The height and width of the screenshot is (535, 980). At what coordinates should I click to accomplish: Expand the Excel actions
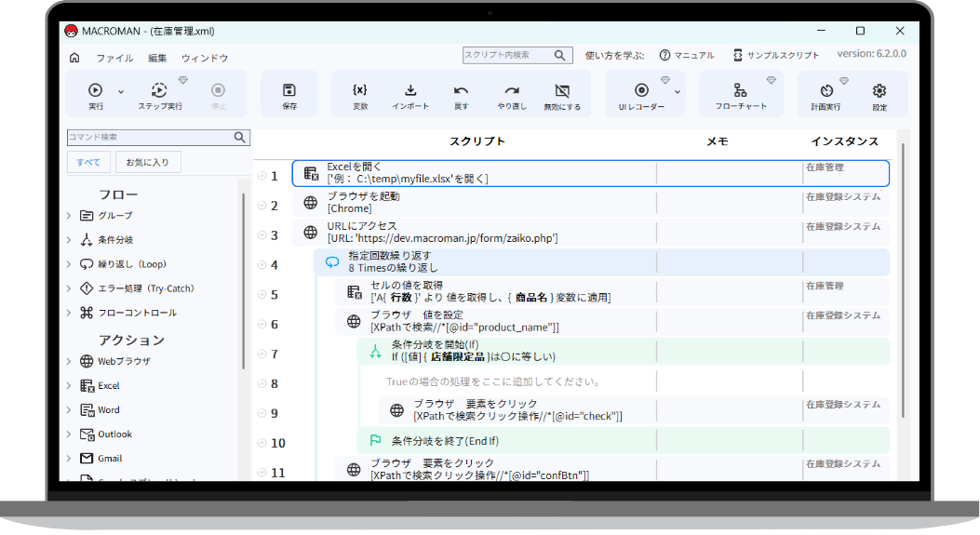pos(69,385)
